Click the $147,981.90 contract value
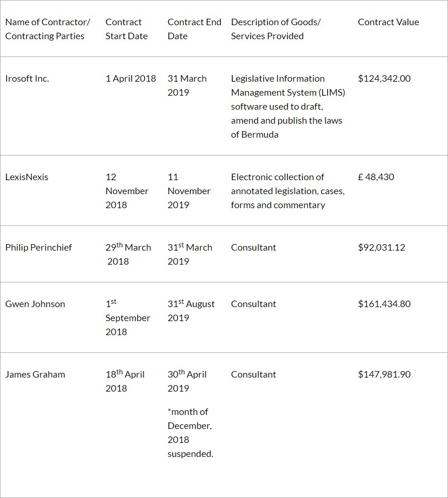The width and height of the screenshot is (448, 498). [384, 374]
